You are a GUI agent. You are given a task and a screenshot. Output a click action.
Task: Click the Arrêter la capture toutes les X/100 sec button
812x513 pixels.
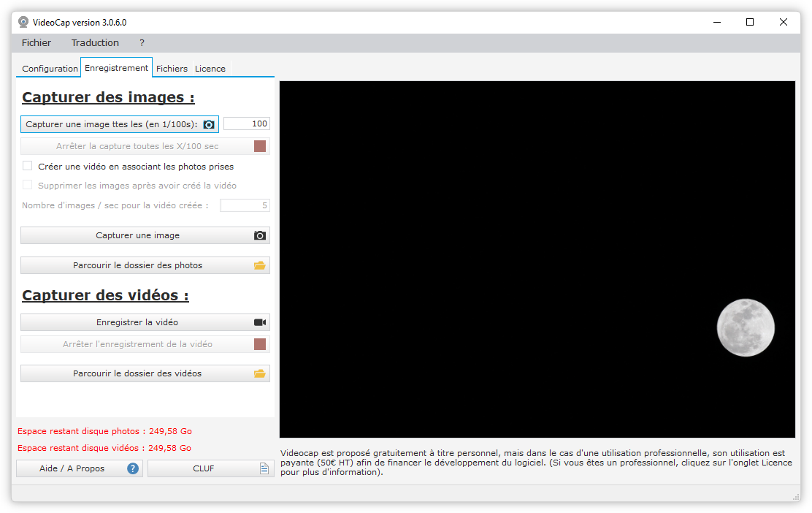click(x=145, y=146)
